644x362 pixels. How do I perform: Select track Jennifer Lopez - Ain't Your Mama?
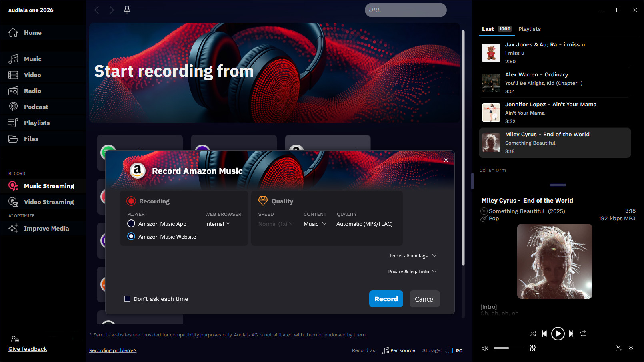click(x=554, y=113)
